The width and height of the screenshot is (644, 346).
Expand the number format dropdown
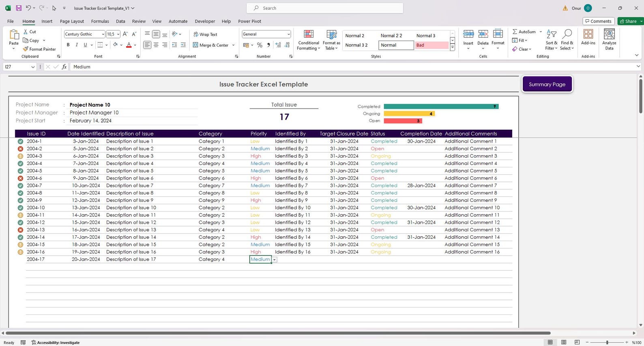(288, 34)
